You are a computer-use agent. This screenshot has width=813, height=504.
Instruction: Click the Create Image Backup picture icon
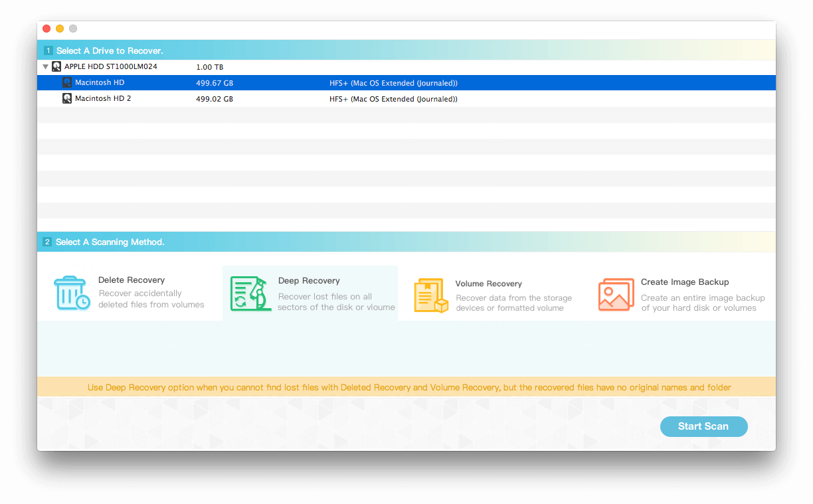click(616, 294)
